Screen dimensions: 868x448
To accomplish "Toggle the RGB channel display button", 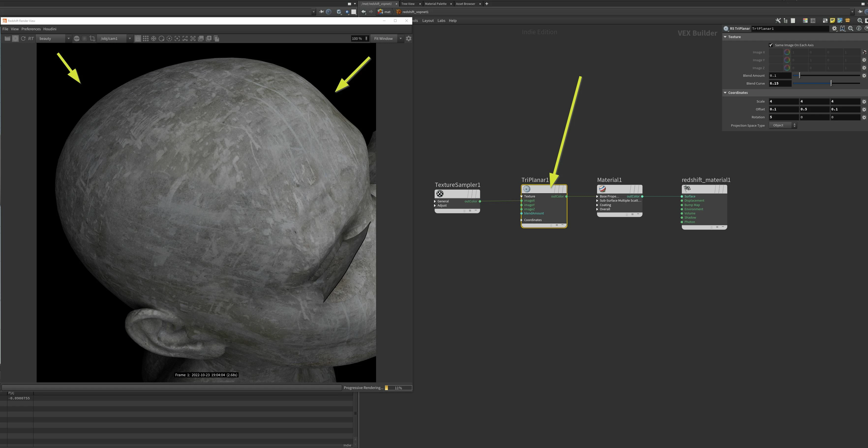I will click(76, 38).
